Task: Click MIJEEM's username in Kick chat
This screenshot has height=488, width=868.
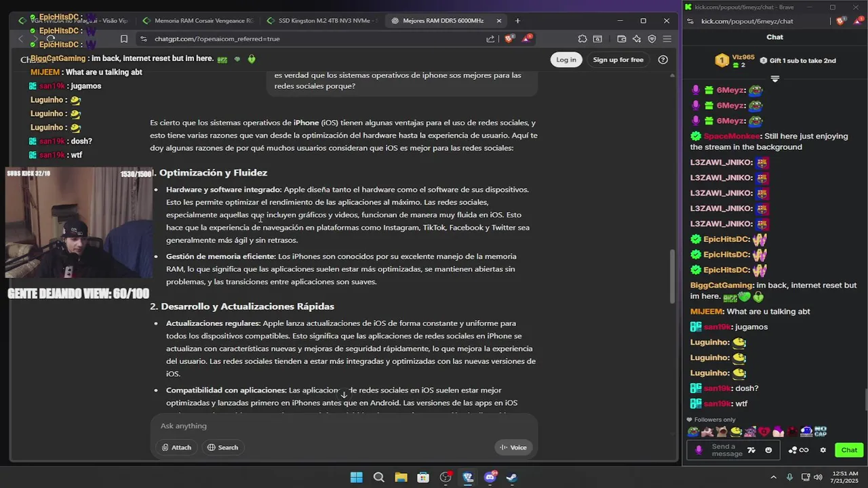Action: 707,312
